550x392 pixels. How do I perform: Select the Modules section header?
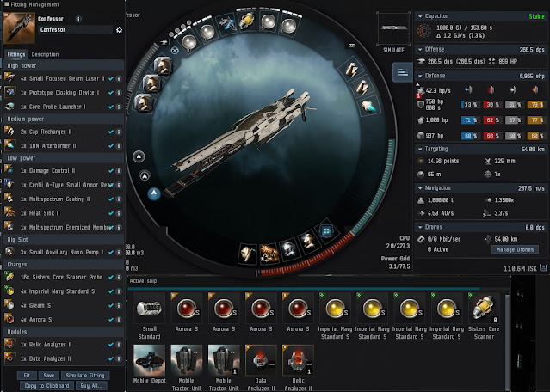pyautogui.click(x=63, y=332)
